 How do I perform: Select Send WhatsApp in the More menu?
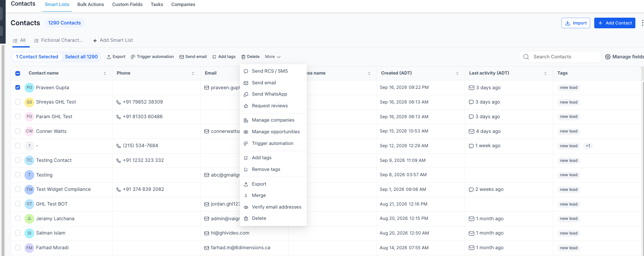click(273, 94)
